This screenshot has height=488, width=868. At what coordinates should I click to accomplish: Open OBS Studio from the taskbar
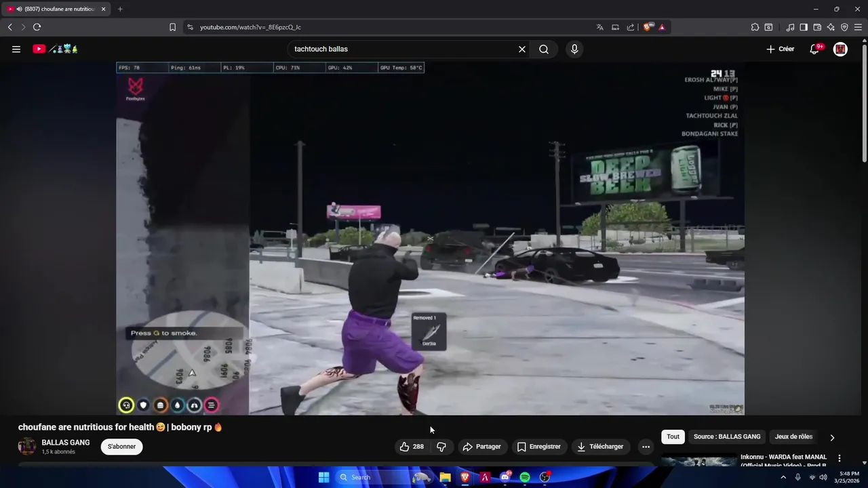click(x=545, y=477)
